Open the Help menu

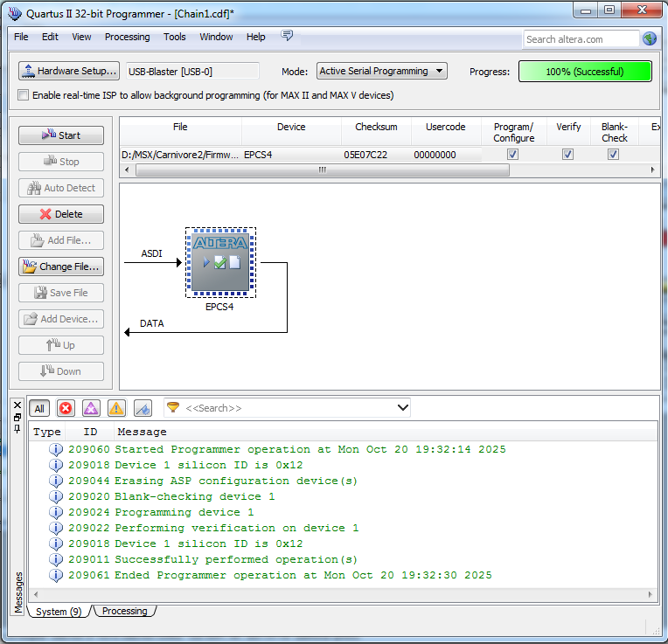255,37
